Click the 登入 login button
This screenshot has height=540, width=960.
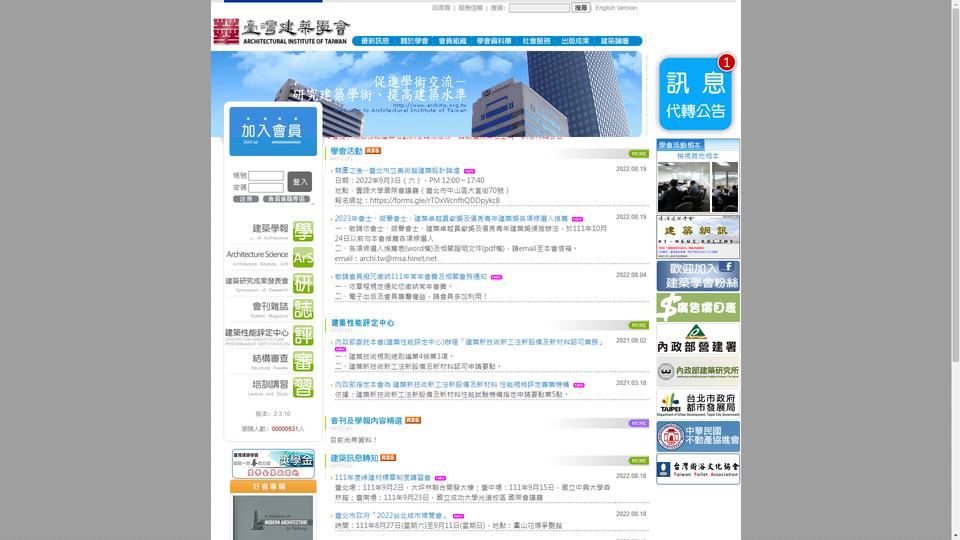click(x=300, y=181)
